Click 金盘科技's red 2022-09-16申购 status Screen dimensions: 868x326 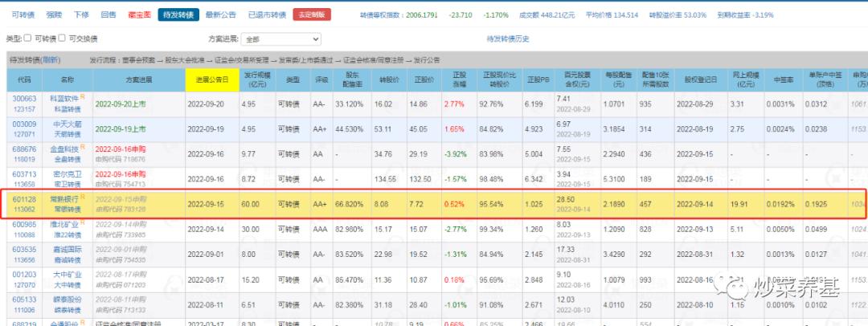pyautogui.click(x=121, y=149)
